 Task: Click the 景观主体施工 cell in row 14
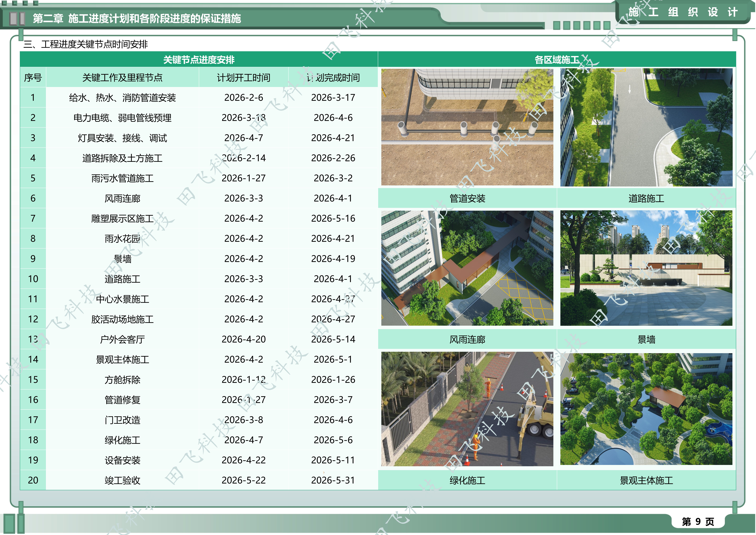[x=123, y=359]
